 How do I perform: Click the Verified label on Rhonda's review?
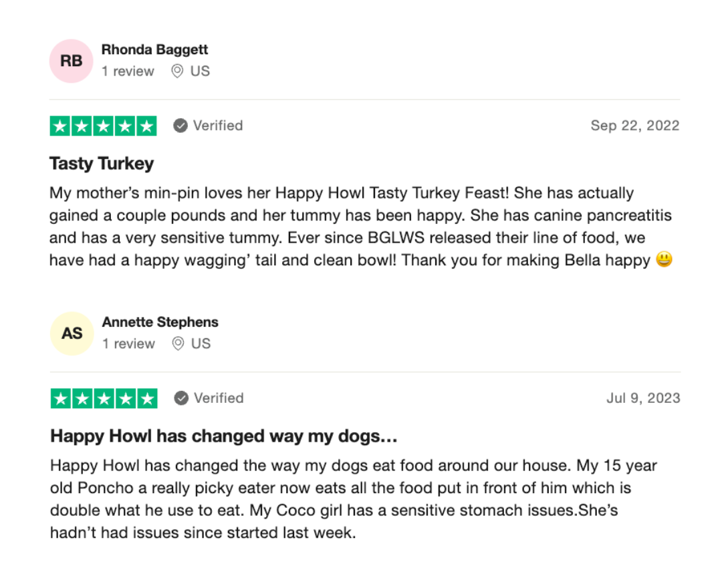tap(218, 126)
